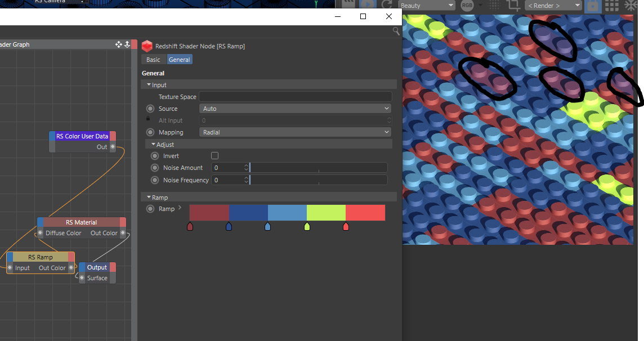644x341 pixels.
Task: Click the red Redshift Shader Node cube icon
Action: (x=147, y=46)
